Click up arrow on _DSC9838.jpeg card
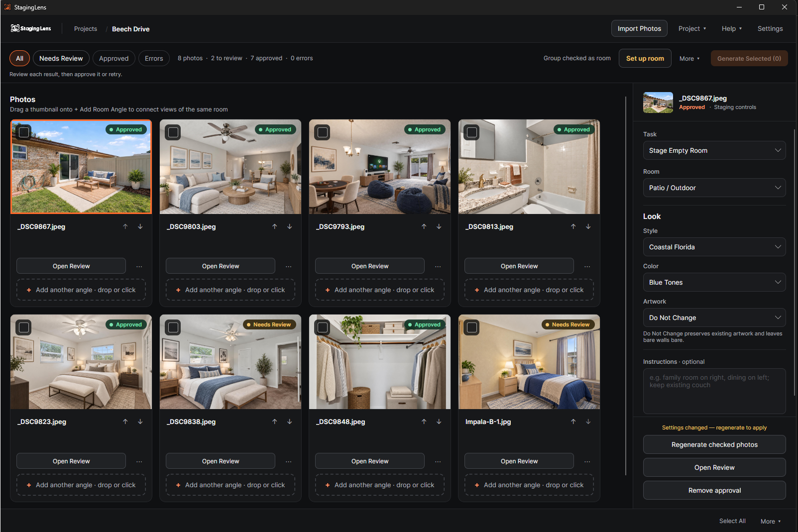Screen dimensions: 798x532 point(275,422)
